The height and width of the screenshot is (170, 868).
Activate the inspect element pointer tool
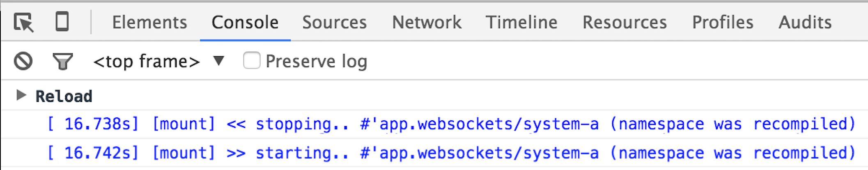tap(23, 22)
